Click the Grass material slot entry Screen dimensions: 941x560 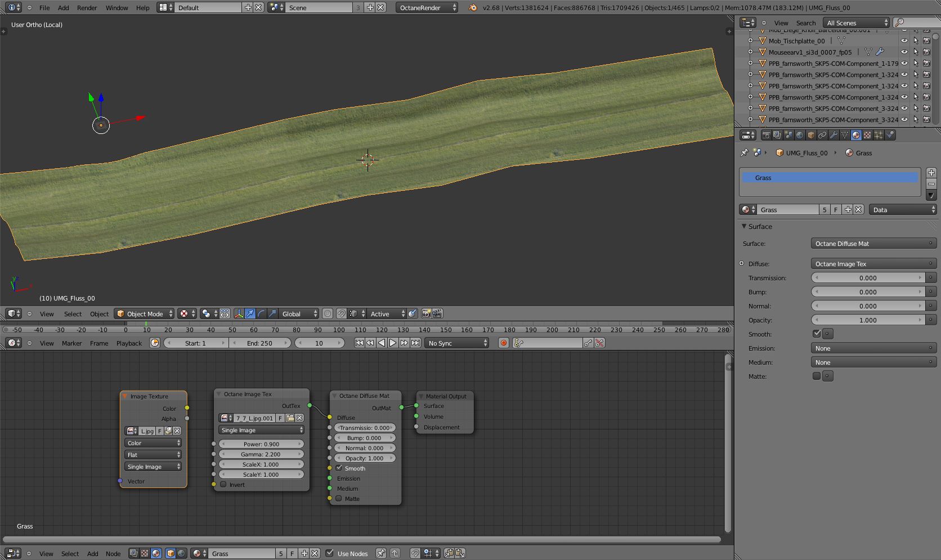[x=830, y=178]
